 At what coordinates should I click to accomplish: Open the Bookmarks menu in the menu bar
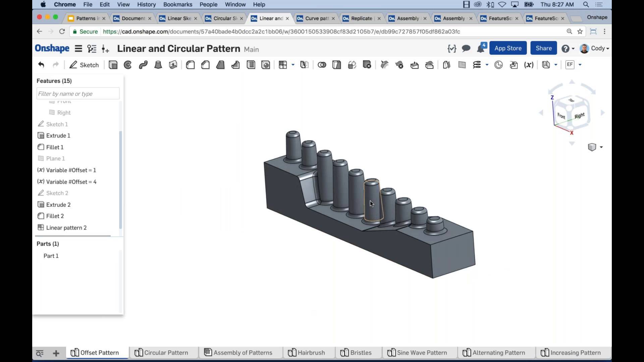(x=177, y=4)
